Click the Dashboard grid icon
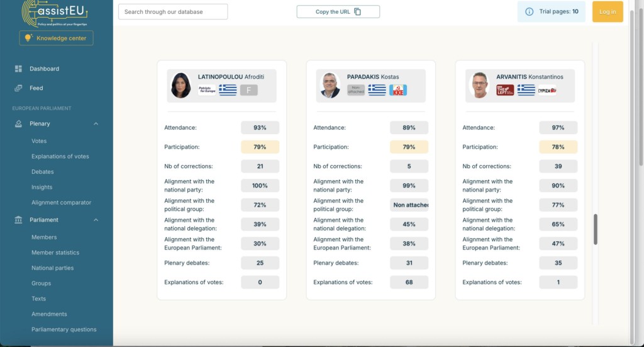 (x=18, y=69)
